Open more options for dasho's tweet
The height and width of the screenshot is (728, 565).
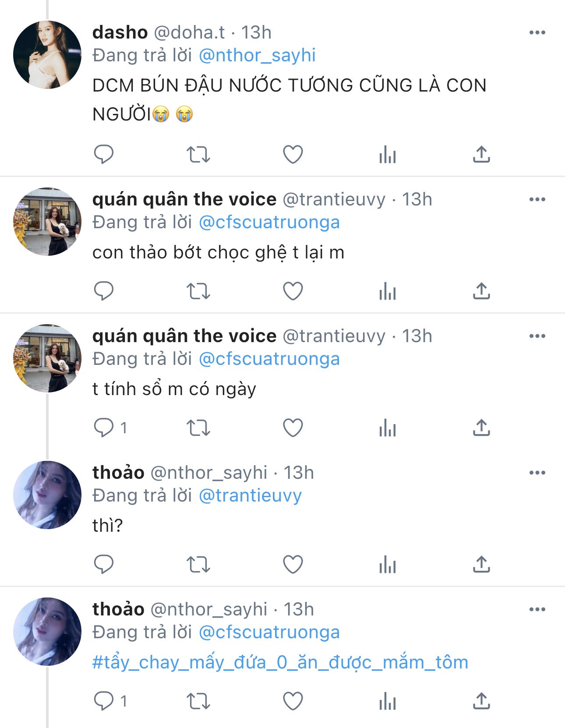pos(537,32)
